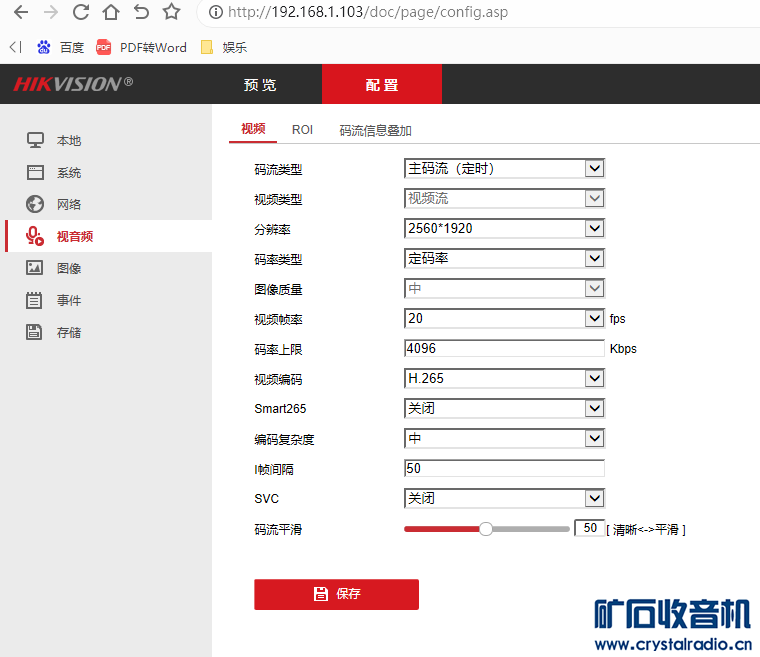Select 视音频 in the sidebar

coord(75,237)
